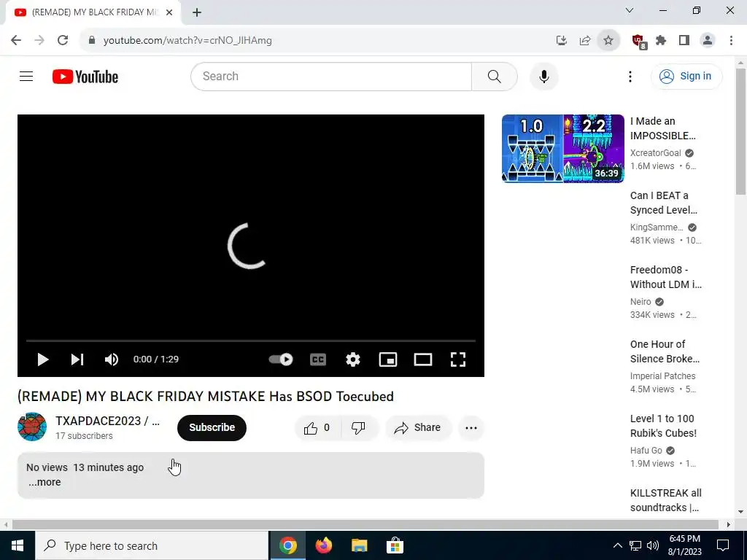Open 'Can I BEAT a Synced Level' video

pyautogui.click(x=664, y=203)
